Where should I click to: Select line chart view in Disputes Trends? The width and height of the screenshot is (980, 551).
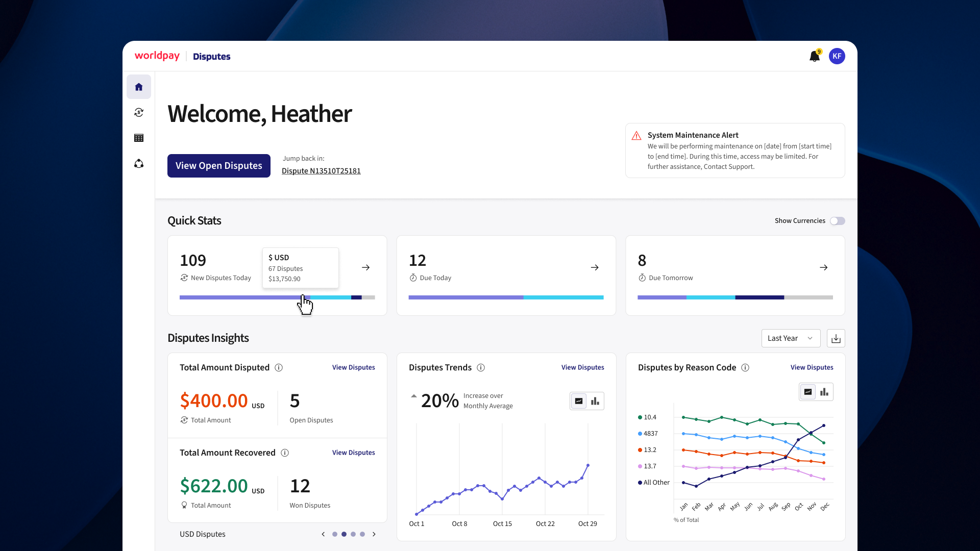(579, 401)
